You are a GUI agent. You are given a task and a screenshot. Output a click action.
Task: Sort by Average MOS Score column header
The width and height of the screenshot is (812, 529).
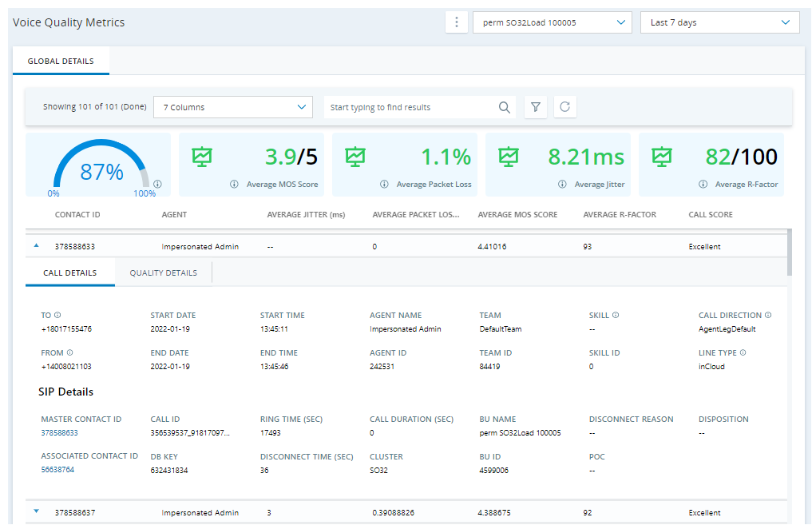point(517,214)
